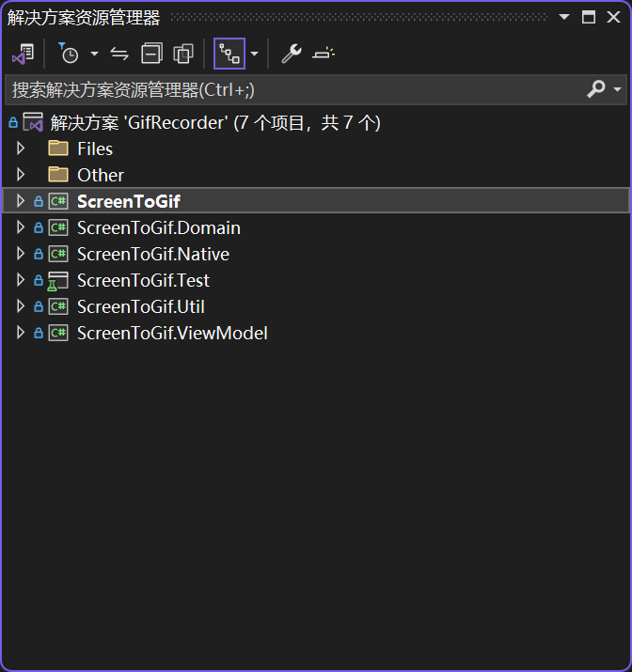
Task: Show all files in the project
Action: tap(183, 54)
